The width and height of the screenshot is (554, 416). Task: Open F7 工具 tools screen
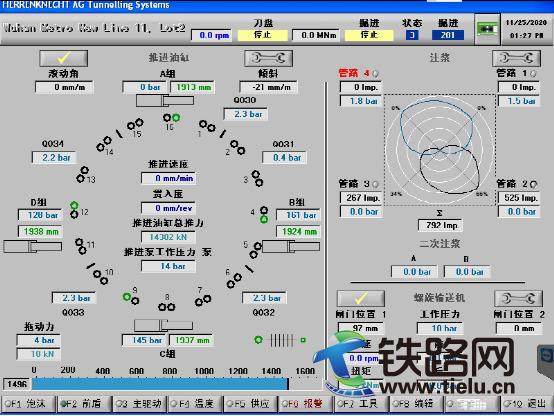[x=361, y=404]
